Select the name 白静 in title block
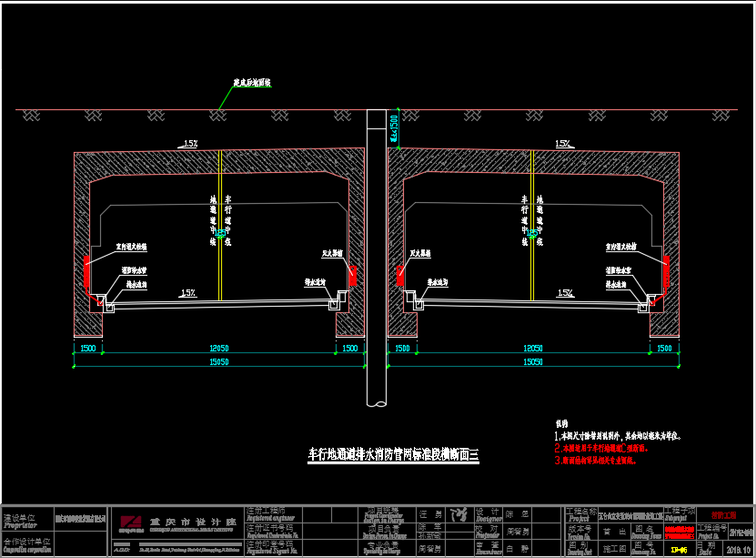The height and width of the screenshot is (558, 756). (x=518, y=549)
